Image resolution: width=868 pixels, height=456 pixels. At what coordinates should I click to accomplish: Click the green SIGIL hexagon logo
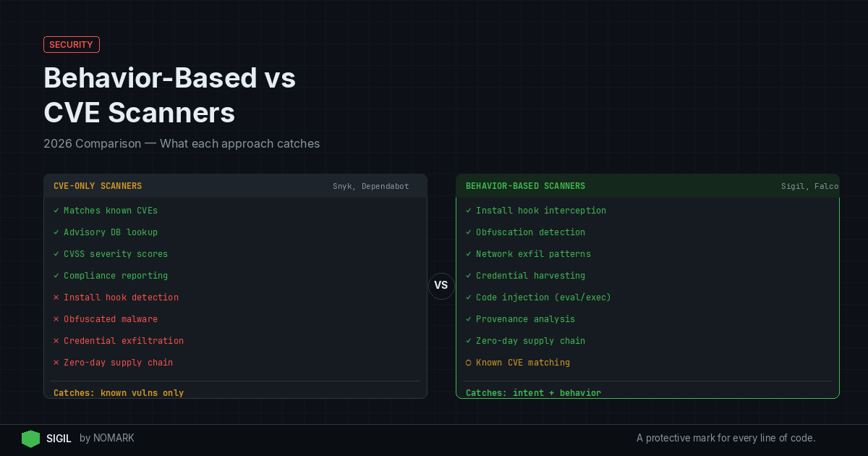[30, 439]
